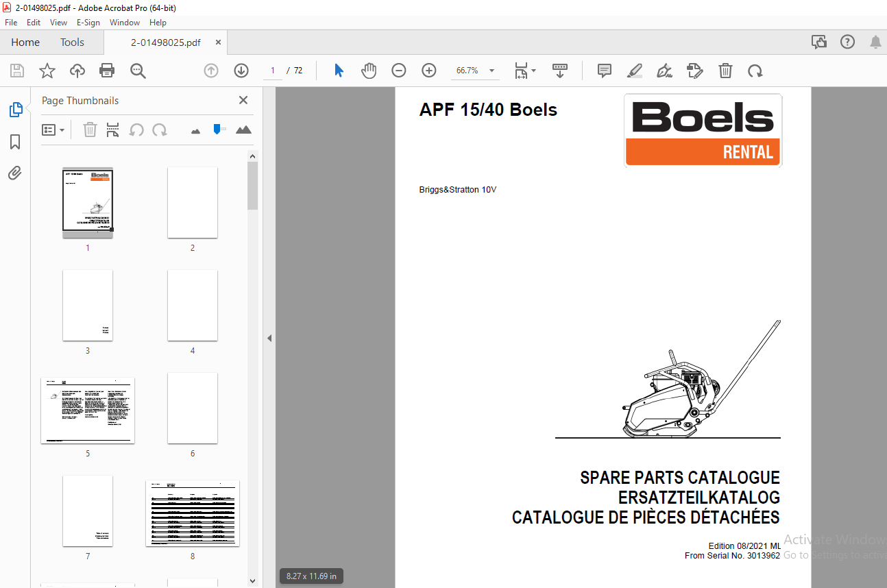Click the Save file icon
The width and height of the screenshot is (887, 588).
pos(17,71)
